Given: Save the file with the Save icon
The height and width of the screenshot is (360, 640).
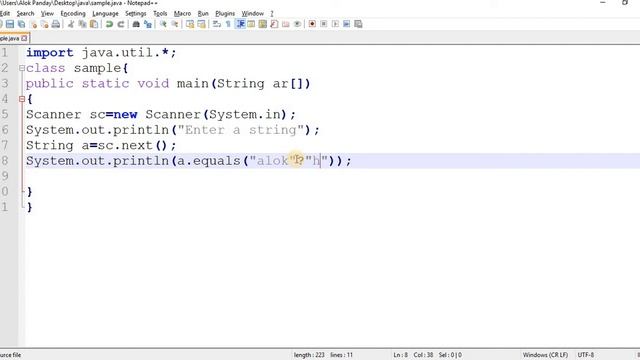Looking at the screenshot, I should pyautogui.click(x=10, y=24).
